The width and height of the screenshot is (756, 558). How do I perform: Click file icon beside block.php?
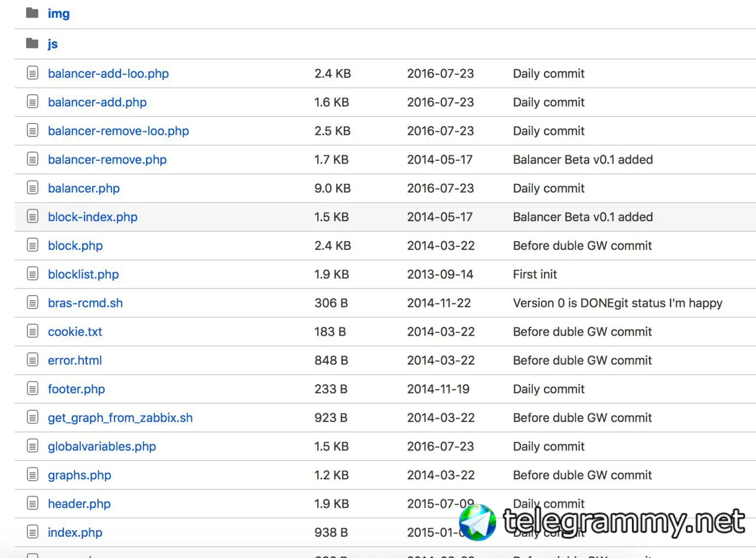click(x=32, y=245)
